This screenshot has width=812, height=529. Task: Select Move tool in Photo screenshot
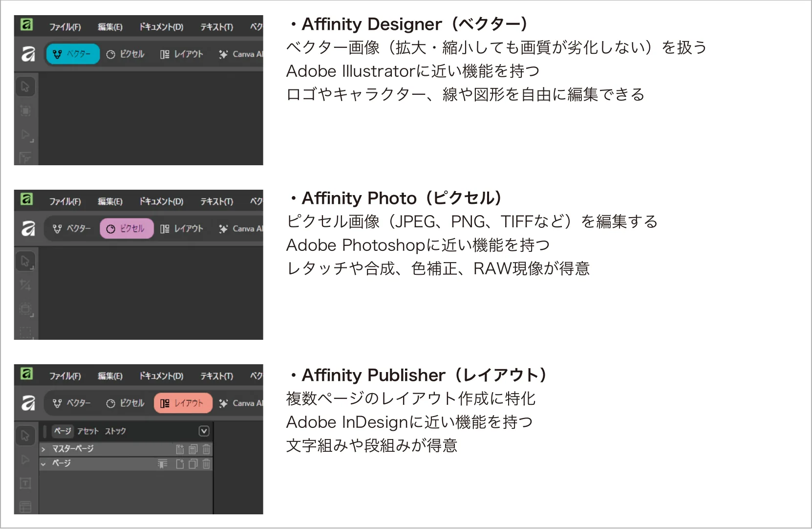click(25, 262)
